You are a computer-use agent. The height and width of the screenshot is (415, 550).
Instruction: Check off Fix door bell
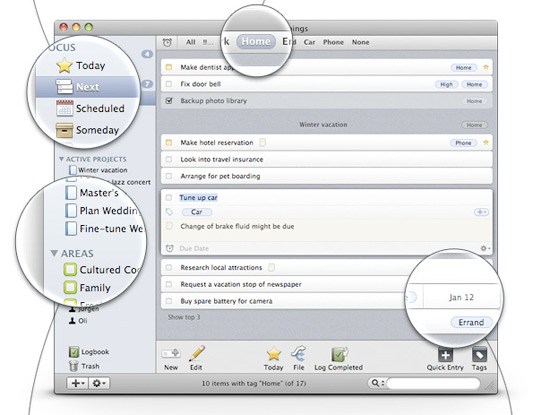(x=169, y=84)
